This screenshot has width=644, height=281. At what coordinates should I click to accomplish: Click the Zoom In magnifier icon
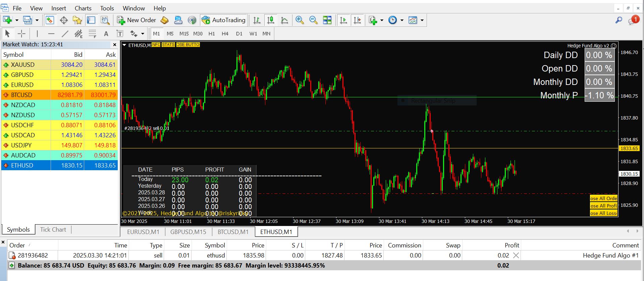300,20
